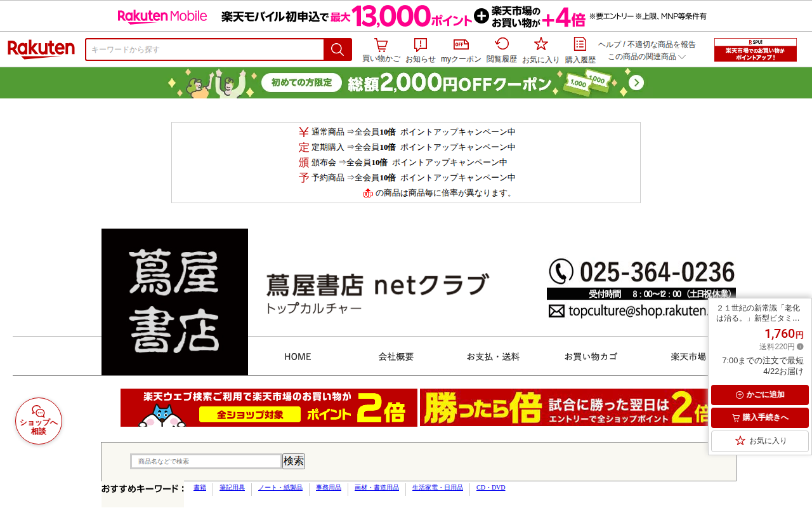Click the shop 検索 button

pyautogui.click(x=294, y=461)
